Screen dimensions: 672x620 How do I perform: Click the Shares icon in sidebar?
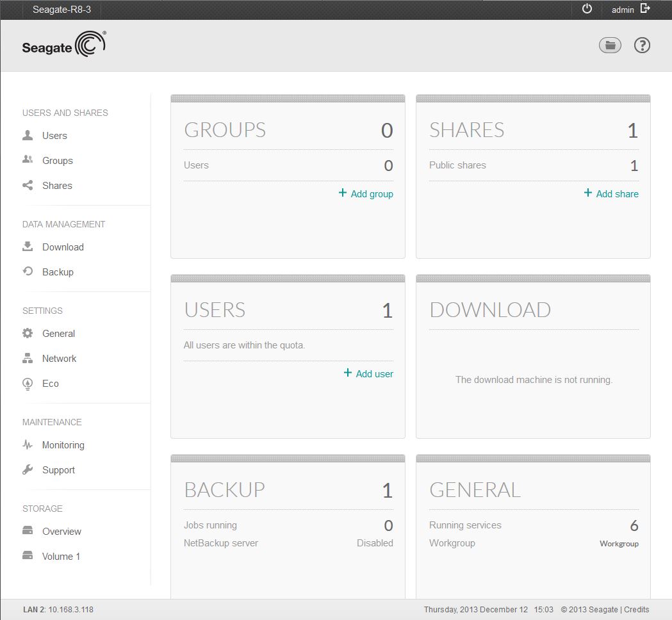pos(28,185)
